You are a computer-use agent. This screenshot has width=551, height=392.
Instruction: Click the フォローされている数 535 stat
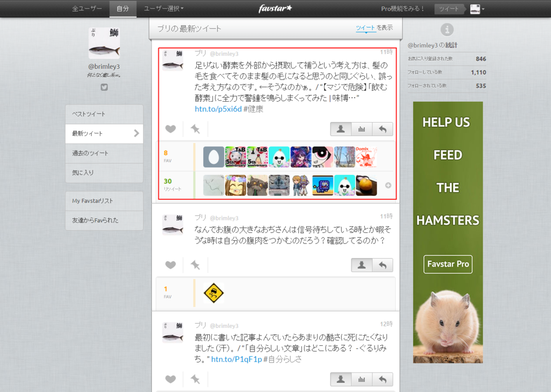tap(447, 85)
